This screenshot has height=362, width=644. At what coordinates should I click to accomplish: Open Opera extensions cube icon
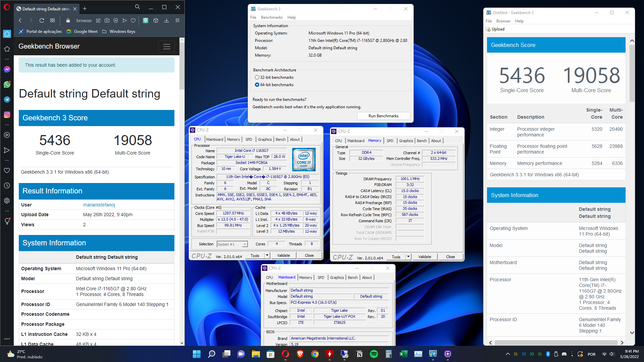click(x=156, y=20)
